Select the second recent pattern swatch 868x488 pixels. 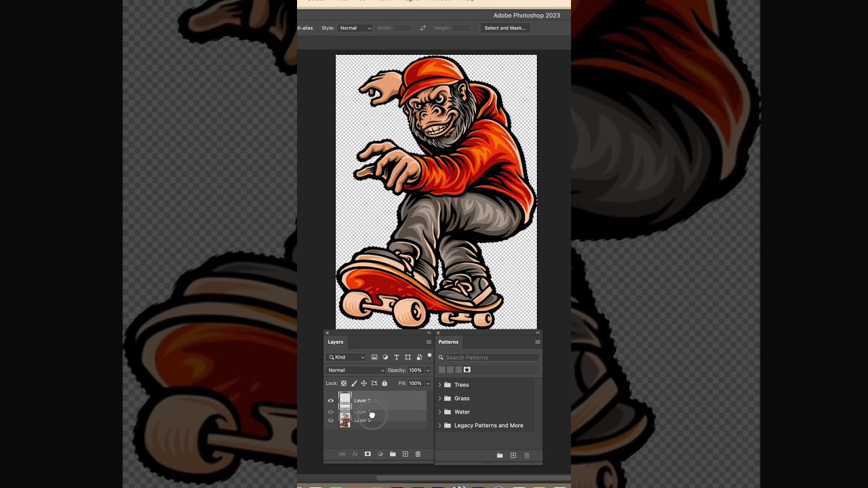tap(450, 370)
